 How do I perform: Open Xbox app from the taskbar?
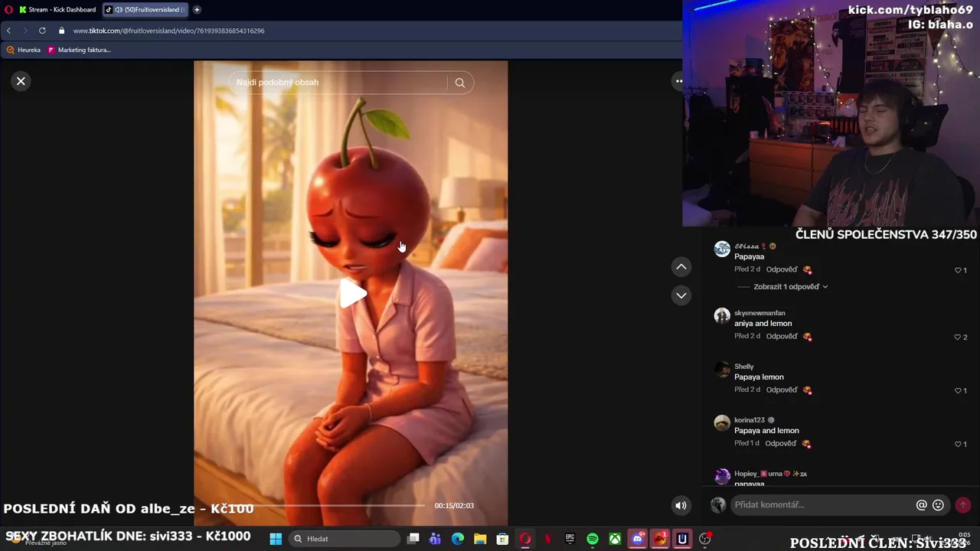point(615,539)
